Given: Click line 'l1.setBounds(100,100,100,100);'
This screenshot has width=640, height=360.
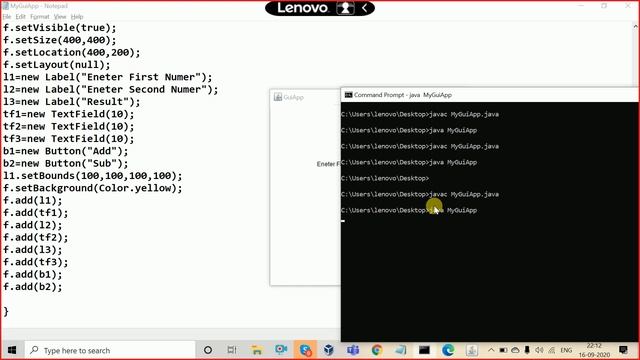Looking at the screenshot, I should coord(93,176).
